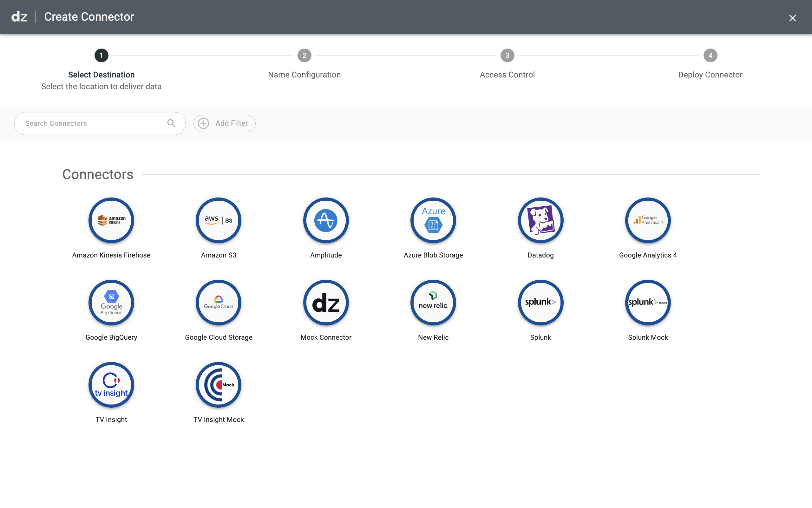Click the New Relic label text
Image resolution: width=812 pixels, height=508 pixels.
433,337
